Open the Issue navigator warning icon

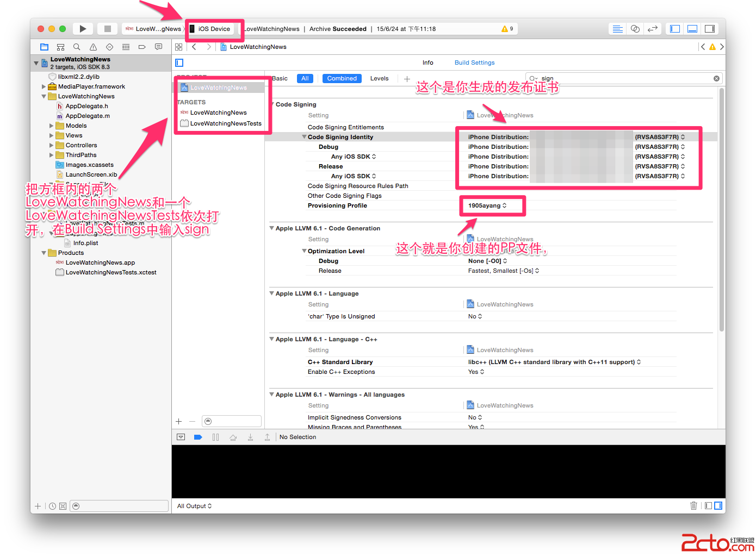[93, 47]
